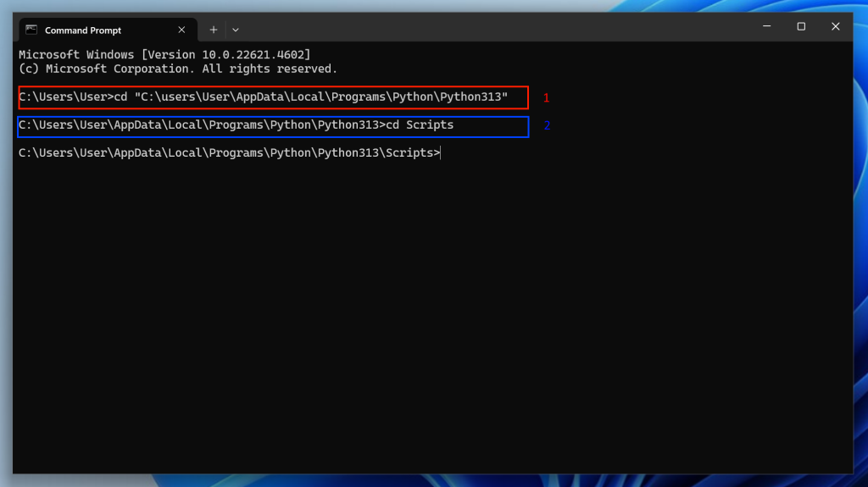
Task: Click the Microsoft Windows version line
Action: tap(164, 55)
